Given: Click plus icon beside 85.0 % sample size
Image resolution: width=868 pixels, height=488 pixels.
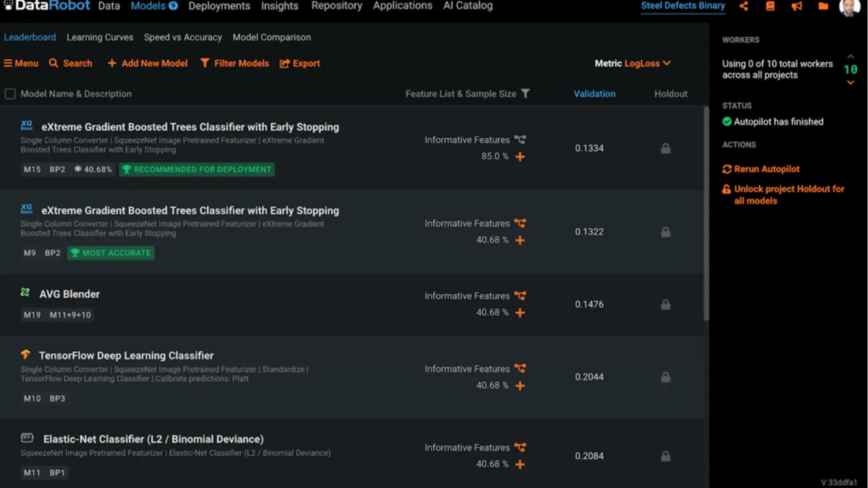Looking at the screenshot, I should (x=519, y=157).
